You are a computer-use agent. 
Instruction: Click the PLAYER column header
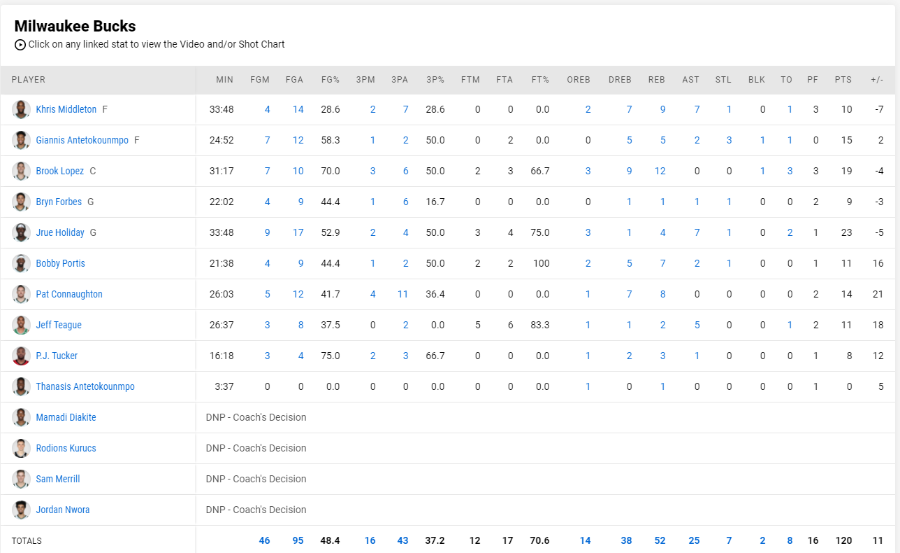[x=29, y=80]
